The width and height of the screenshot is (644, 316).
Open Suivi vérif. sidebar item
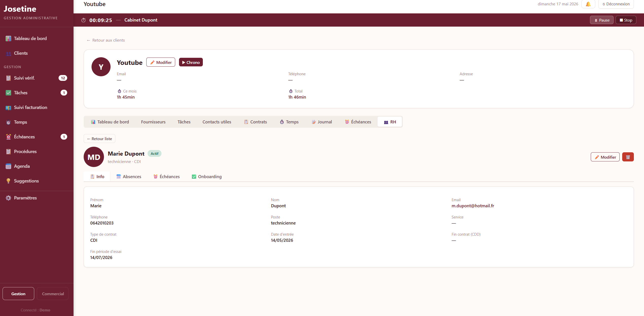click(37, 78)
